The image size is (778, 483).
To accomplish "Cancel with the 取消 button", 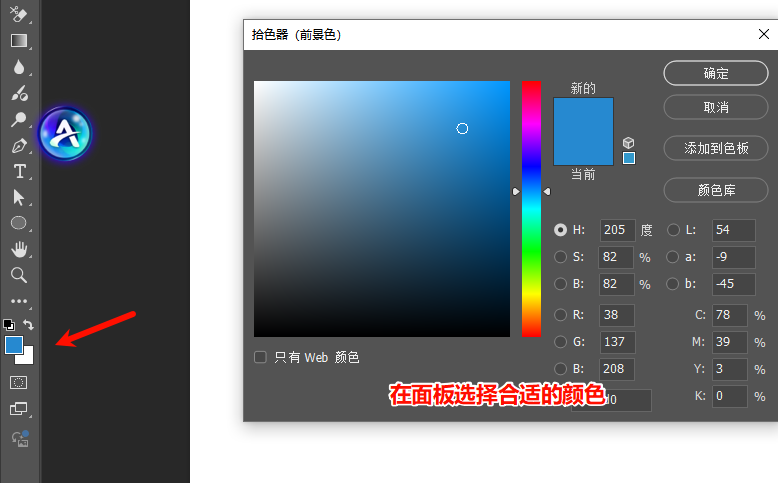I will 716,107.
